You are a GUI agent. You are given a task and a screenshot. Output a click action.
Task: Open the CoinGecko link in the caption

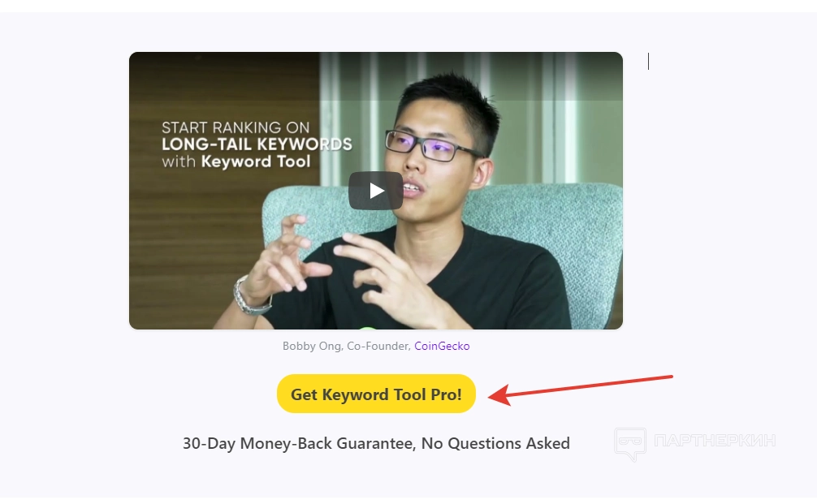(442, 347)
